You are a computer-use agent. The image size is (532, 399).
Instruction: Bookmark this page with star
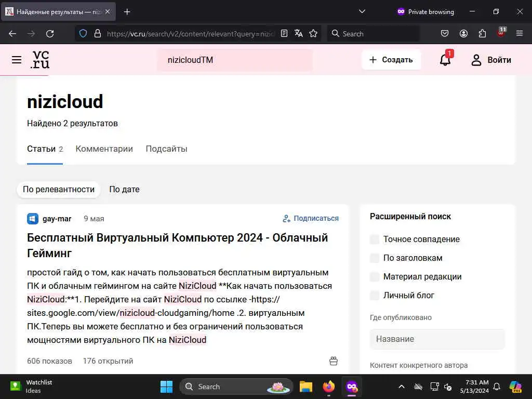313,34
